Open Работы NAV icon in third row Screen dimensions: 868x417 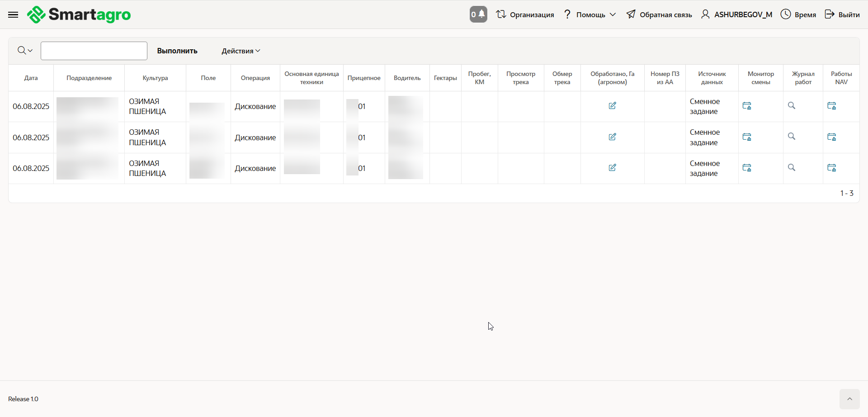tap(831, 168)
